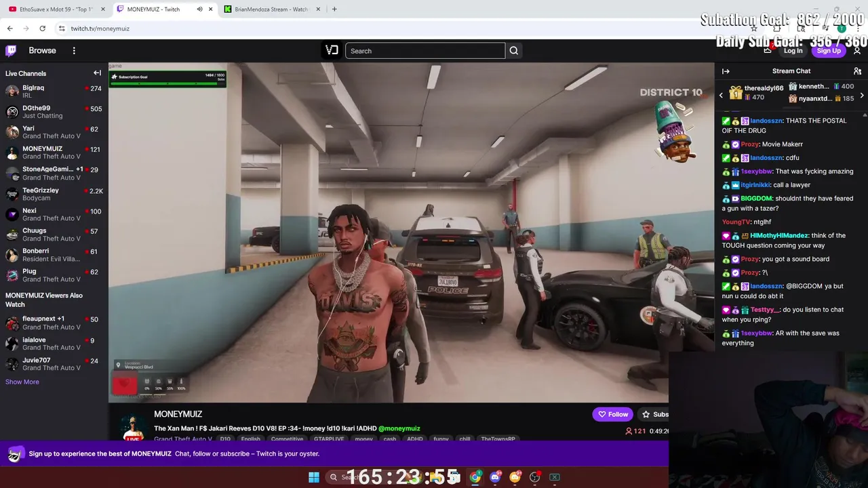Click the Log In button
The image size is (868, 488).
click(x=793, y=51)
